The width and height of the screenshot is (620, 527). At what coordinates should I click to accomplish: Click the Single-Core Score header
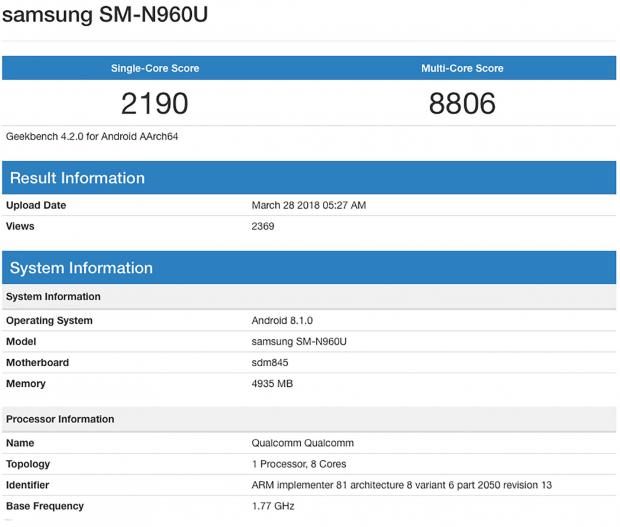(154, 68)
